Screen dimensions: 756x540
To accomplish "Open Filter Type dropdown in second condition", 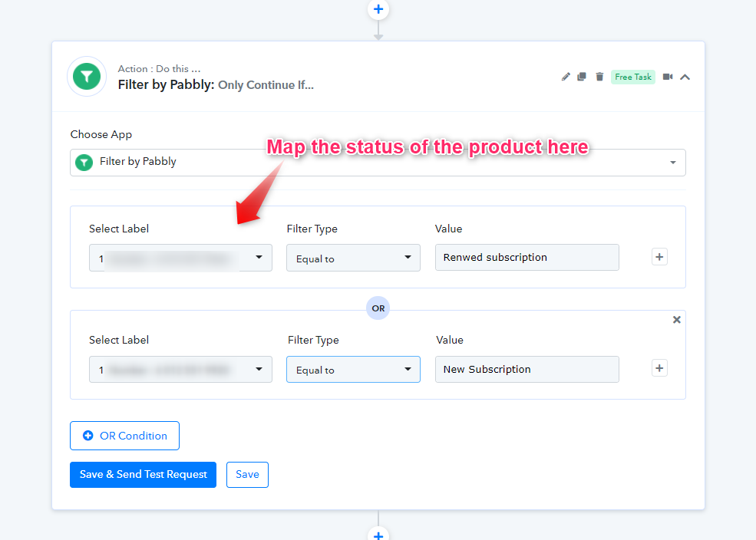I will (353, 370).
